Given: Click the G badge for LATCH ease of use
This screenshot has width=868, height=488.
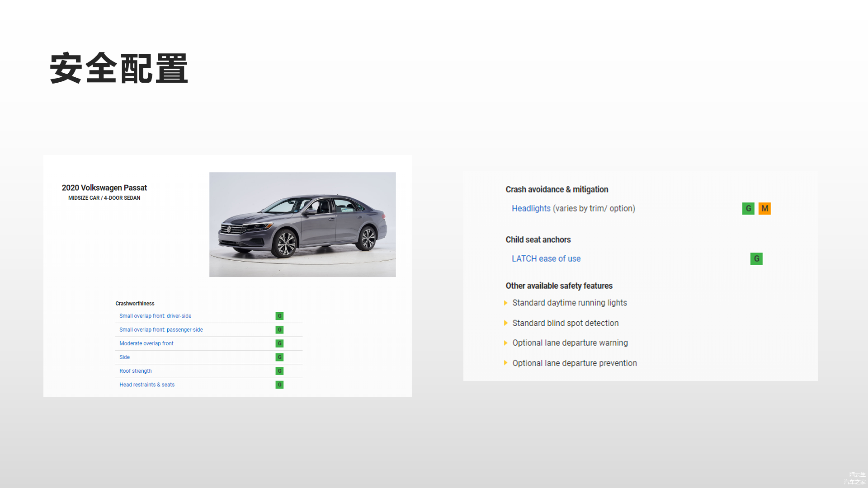Looking at the screenshot, I should (756, 258).
